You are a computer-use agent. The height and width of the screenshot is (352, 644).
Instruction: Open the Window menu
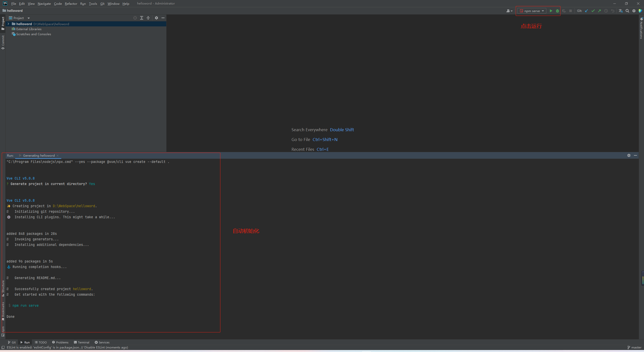(113, 4)
